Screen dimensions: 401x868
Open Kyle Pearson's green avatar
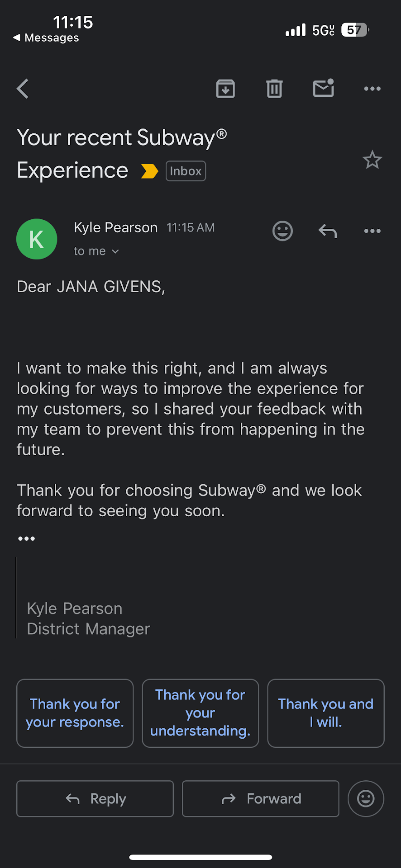point(37,239)
